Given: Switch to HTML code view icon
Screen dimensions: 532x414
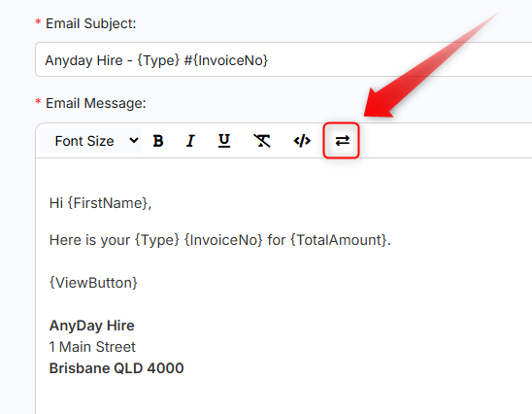Looking at the screenshot, I should click(302, 141).
